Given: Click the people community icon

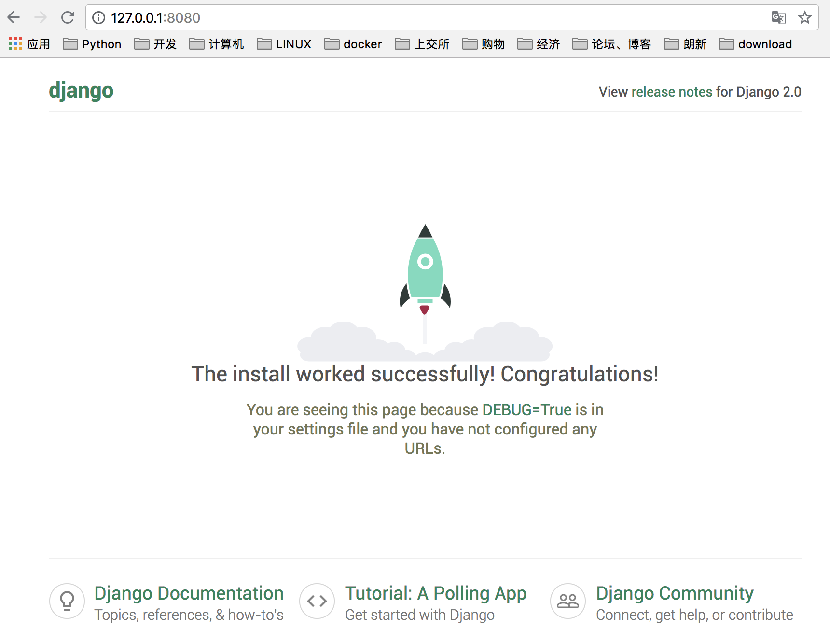Looking at the screenshot, I should tap(568, 601).
